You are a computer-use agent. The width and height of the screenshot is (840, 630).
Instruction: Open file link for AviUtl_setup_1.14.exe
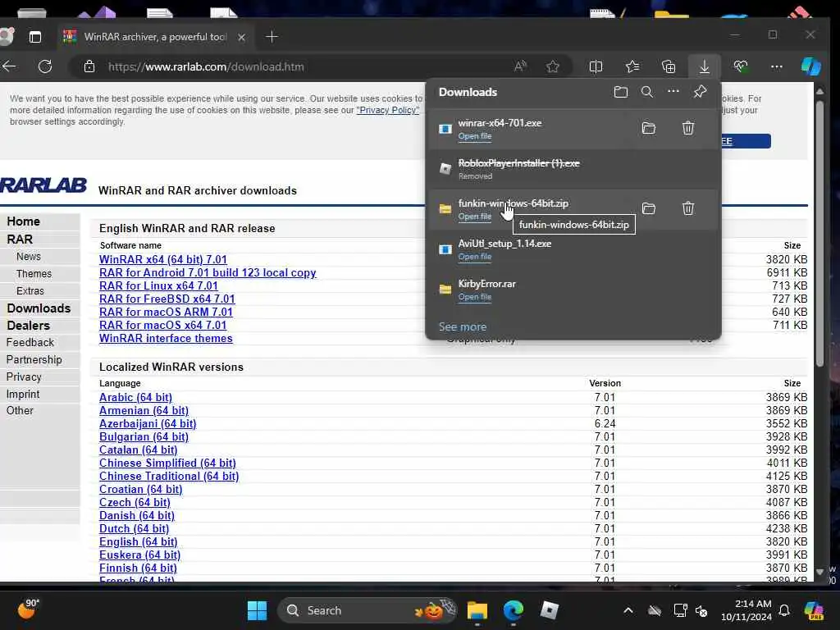tap(475, 257)
